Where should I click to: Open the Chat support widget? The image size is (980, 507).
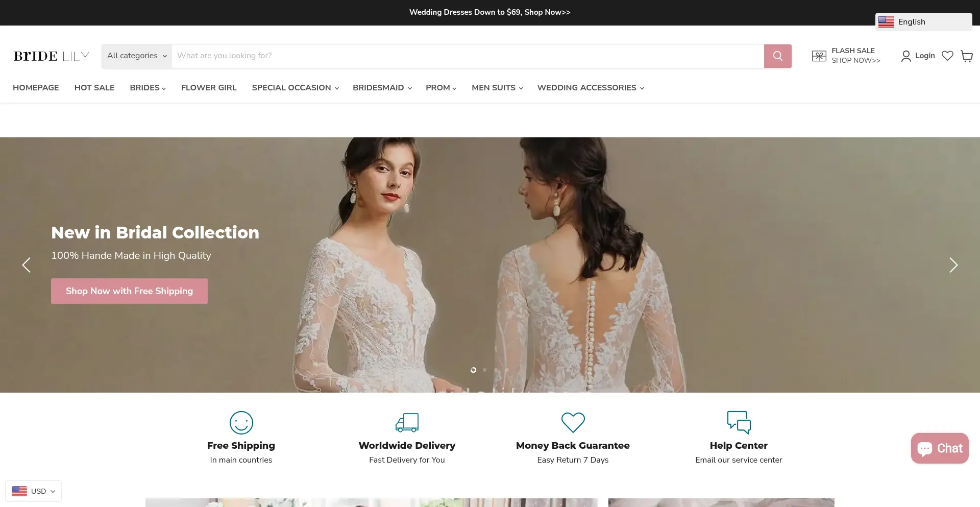point(940,448)
